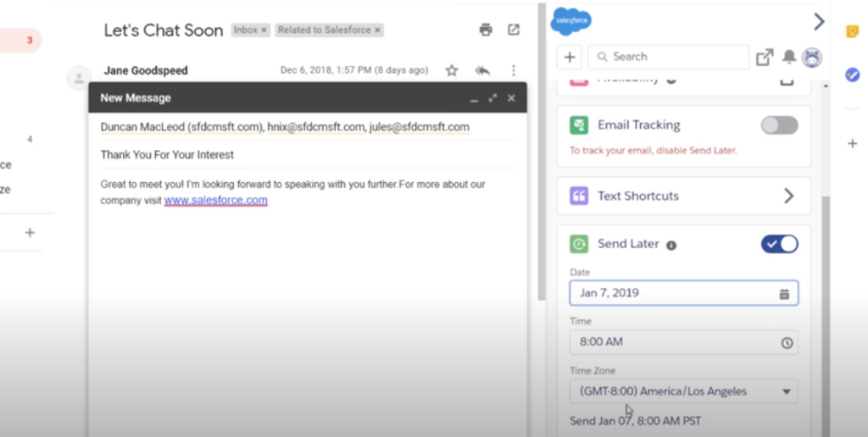The width and height of the screenshot is (868, 437).
Task: Turn off the Send Later toggle
Action: 779,244
